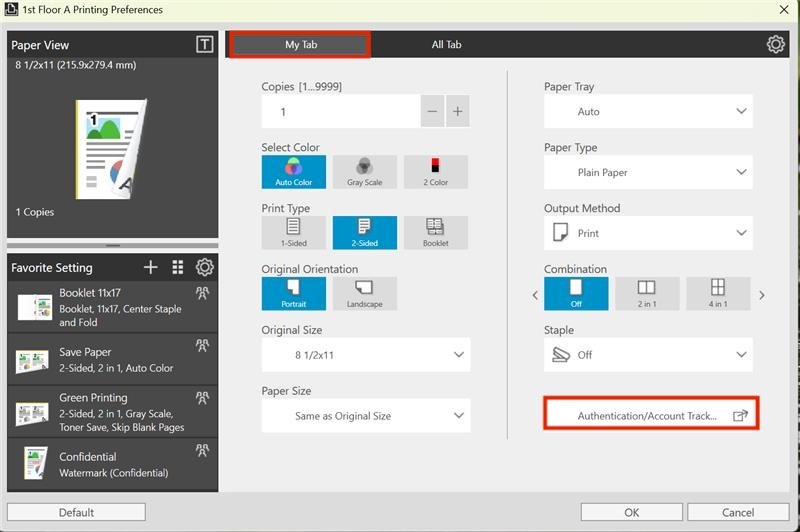Open the tab settings gear icon
The height and width of the screenshot is (532, 800).
[776, 44]
